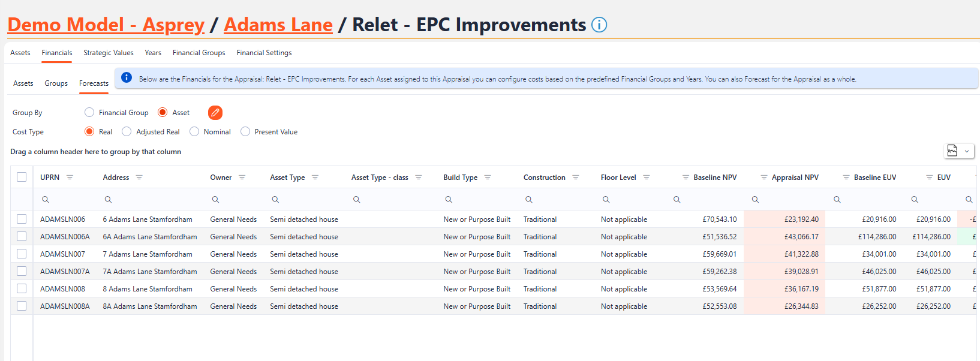Image resolution: width=980 pixels, height=361 pixels.
Task: Open the UPRN column filter menu icon
Action: click(x=70, y=178)
